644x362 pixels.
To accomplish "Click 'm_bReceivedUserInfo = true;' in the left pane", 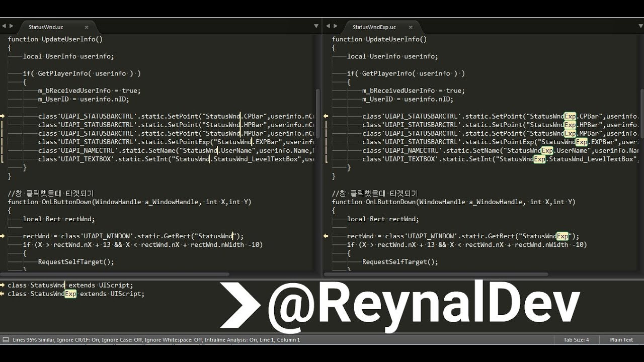I will [x=90, y=90].
